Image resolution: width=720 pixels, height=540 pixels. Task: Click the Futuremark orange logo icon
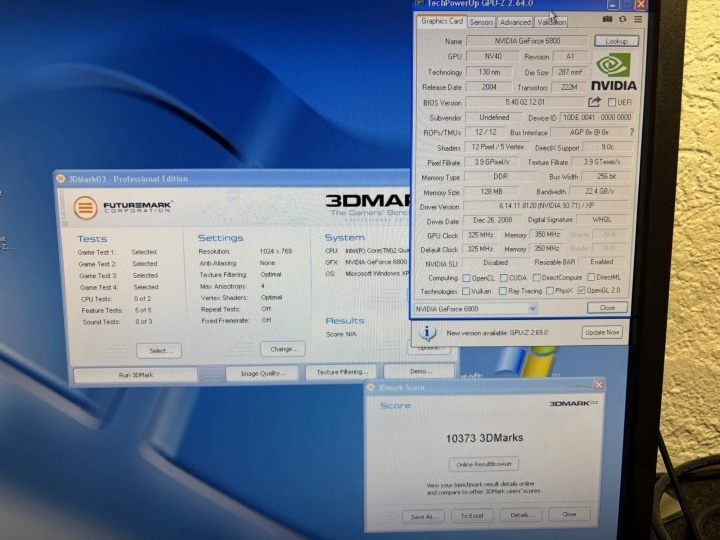85,208
